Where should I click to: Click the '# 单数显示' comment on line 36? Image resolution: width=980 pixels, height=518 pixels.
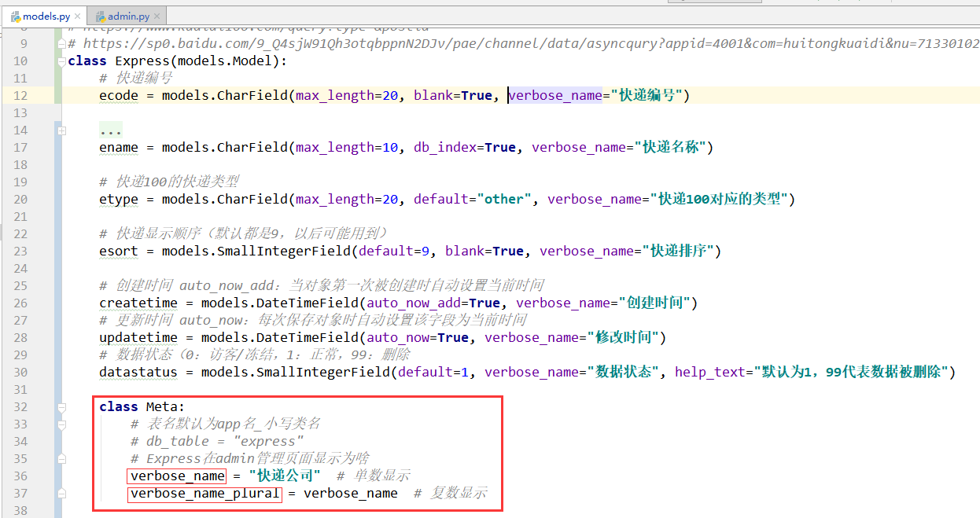coord(373,476)
